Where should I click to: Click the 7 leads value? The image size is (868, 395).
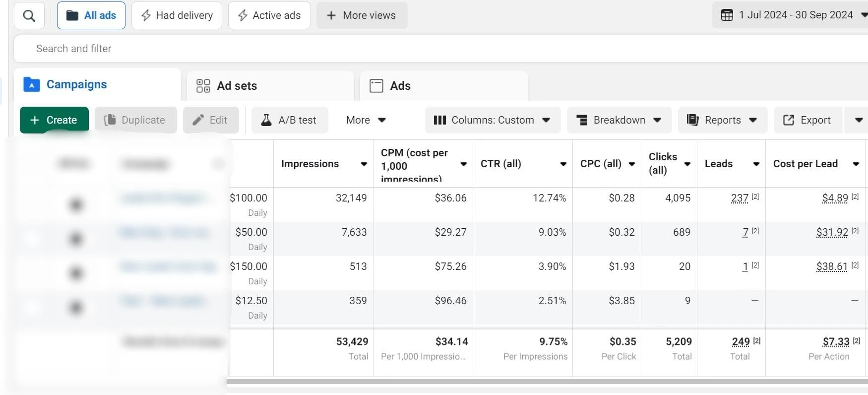point(745,232)
